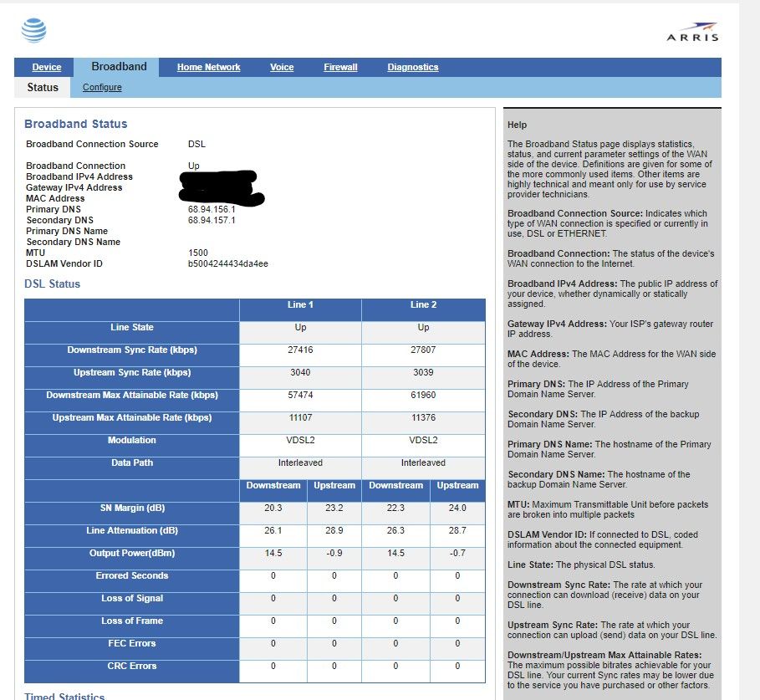Select the Primary DNS address 68.94.156.1
760x700 pixels.
click(212, 209)
